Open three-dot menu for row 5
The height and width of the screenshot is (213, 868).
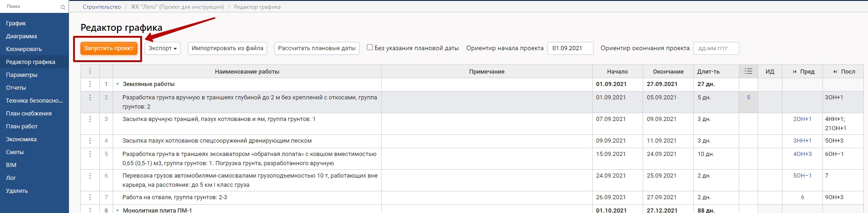90,154
